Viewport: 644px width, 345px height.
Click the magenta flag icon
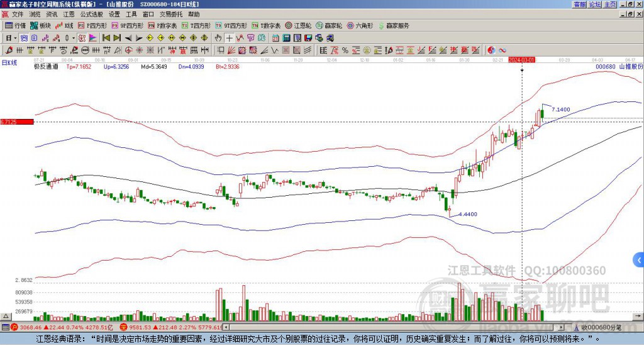[x=93, y=38]
